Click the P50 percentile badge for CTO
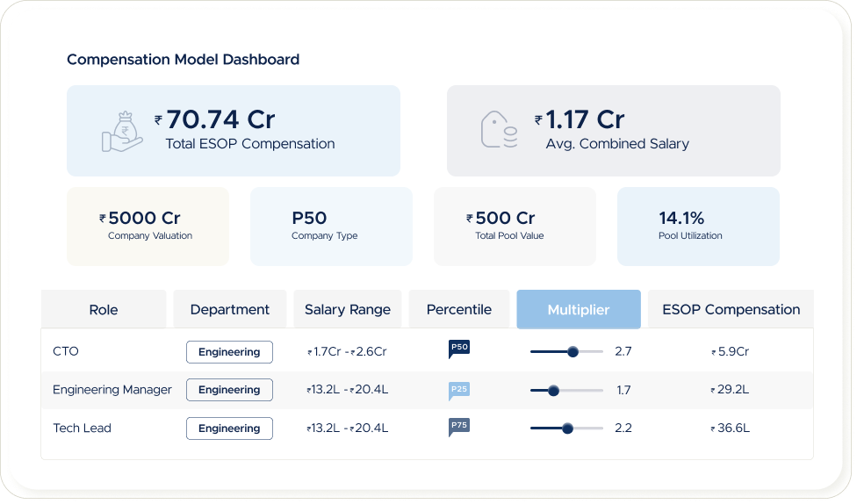 pyautogui.click(x=459, y=349)
